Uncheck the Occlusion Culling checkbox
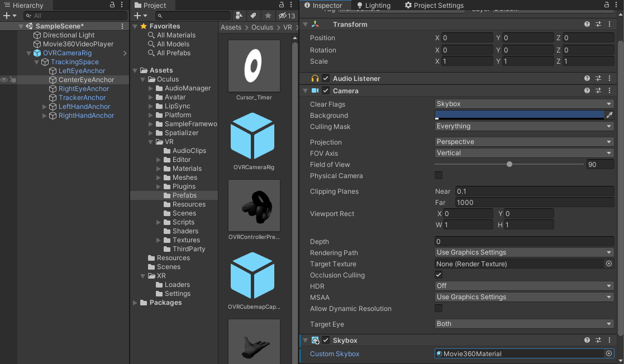 click(439, 275)
